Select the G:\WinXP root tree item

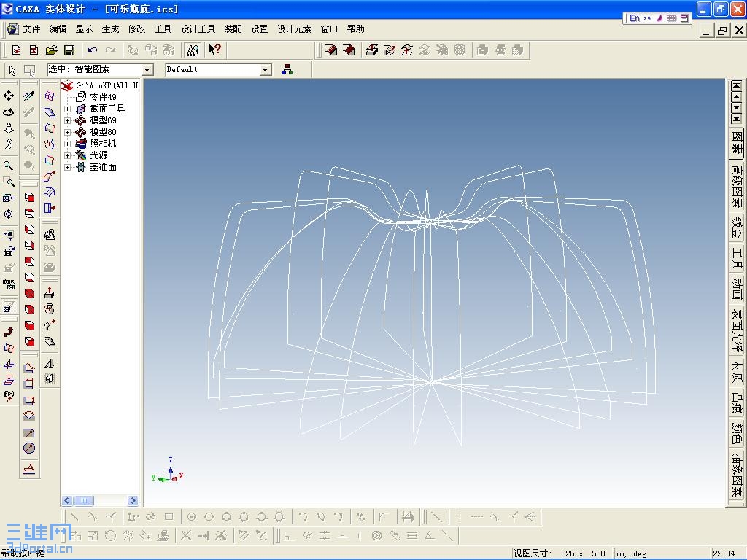[x=108, y=85]
